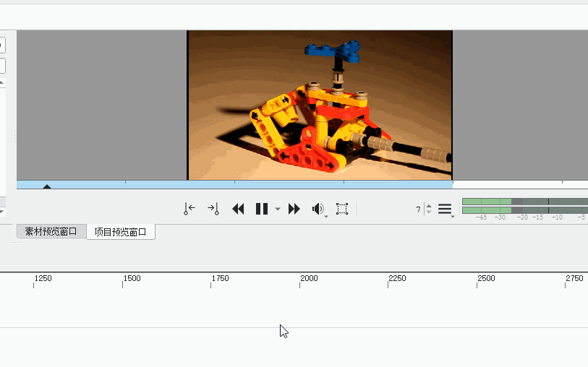Fast forward the preview playback
This screenshot has height=367, width=588.
[x=294, y=209]
